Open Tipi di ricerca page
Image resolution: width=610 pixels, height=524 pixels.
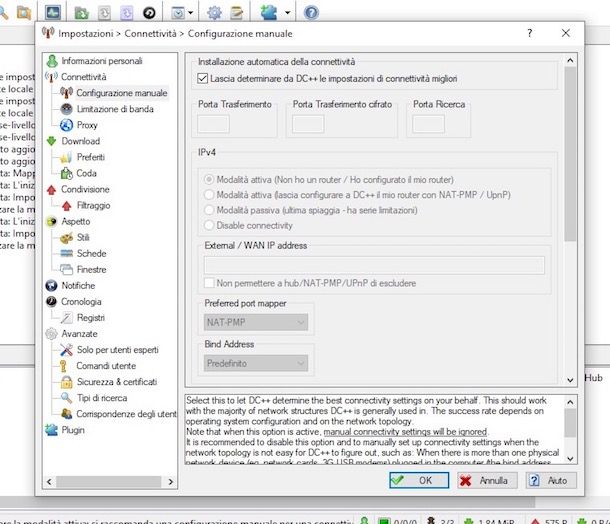[x=102, y=398]
